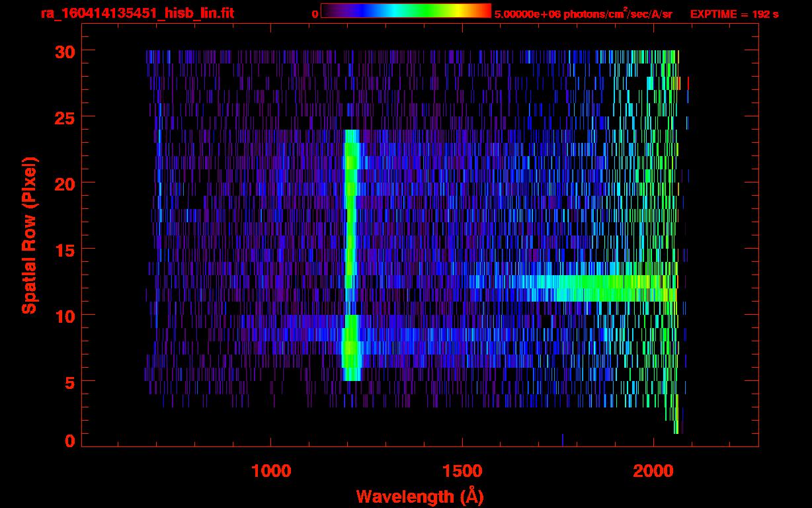The width and height of the screenshot is (812, 508).
Task: Click the 2000 wavelength tick label
Action: coord(653,471)
